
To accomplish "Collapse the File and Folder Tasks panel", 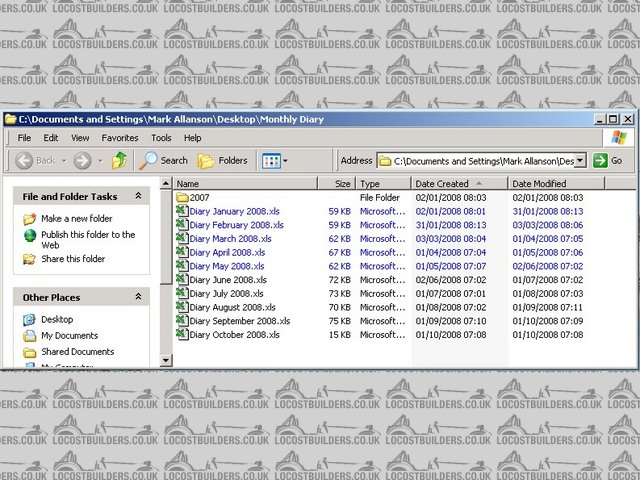I will [137, 197].
